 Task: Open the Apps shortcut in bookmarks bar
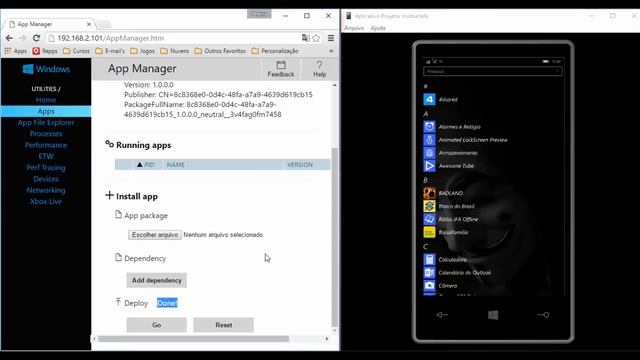(16, 51)
